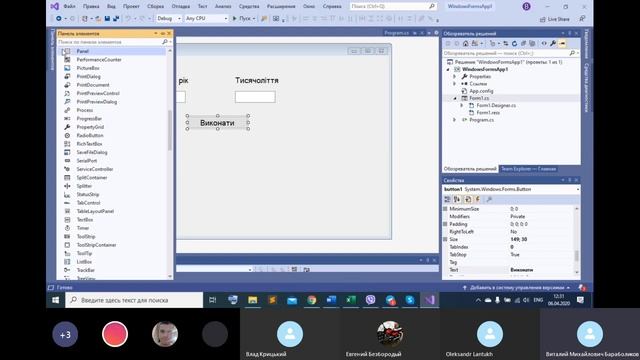Screen dimensions: 640x360
Task: Open the Правка menu
Action: coord(91,7)
